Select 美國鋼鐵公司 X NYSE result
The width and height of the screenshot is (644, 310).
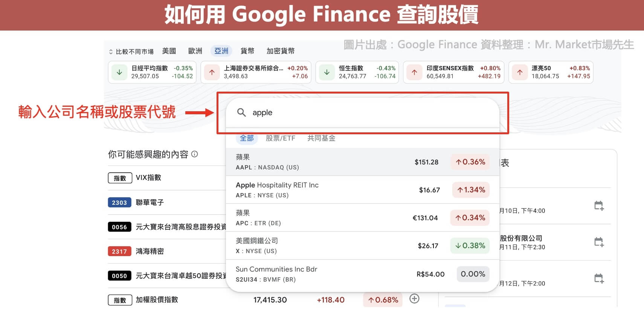click(363, 246)
